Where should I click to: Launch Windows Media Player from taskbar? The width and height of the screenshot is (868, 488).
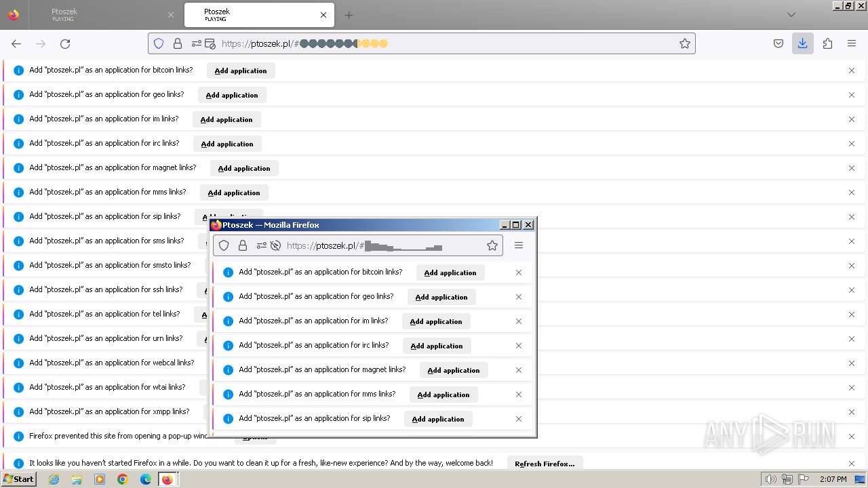coord(100,479)
